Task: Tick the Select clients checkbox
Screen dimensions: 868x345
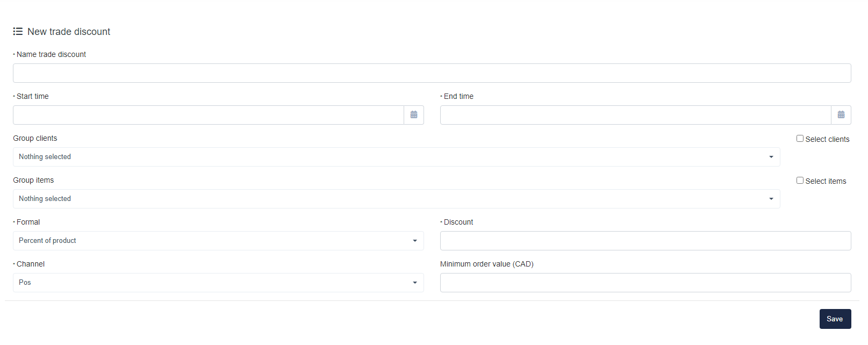Action: click(x=800, y=139)
